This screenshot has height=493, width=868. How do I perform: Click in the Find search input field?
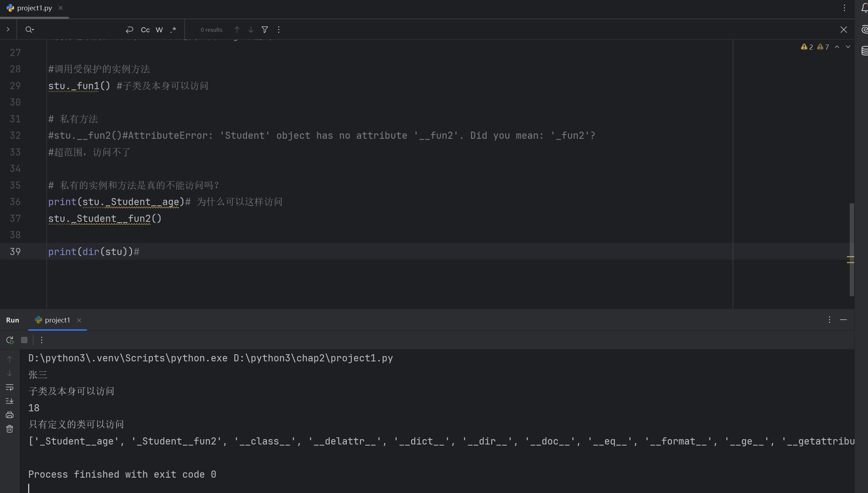click(78, 30)
